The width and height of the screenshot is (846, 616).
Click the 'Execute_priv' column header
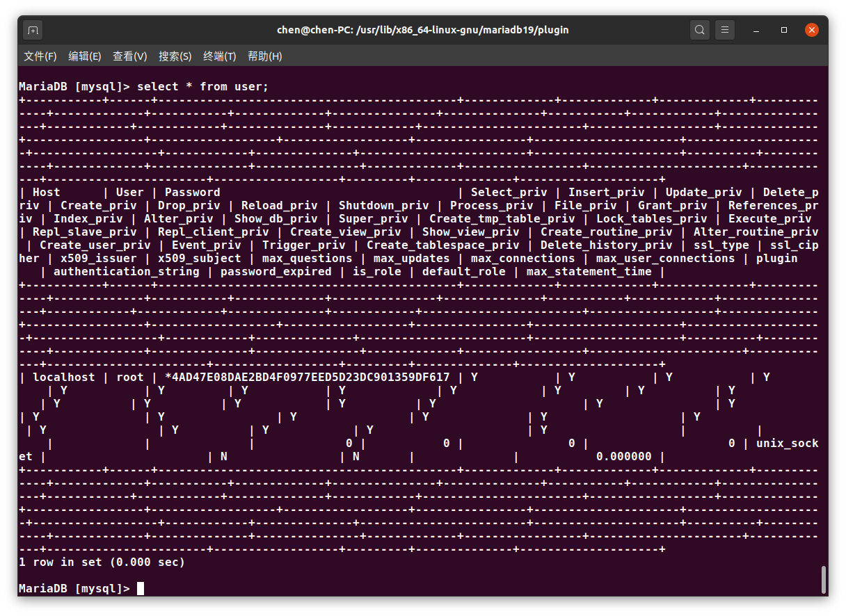click(x=770, y=219)
